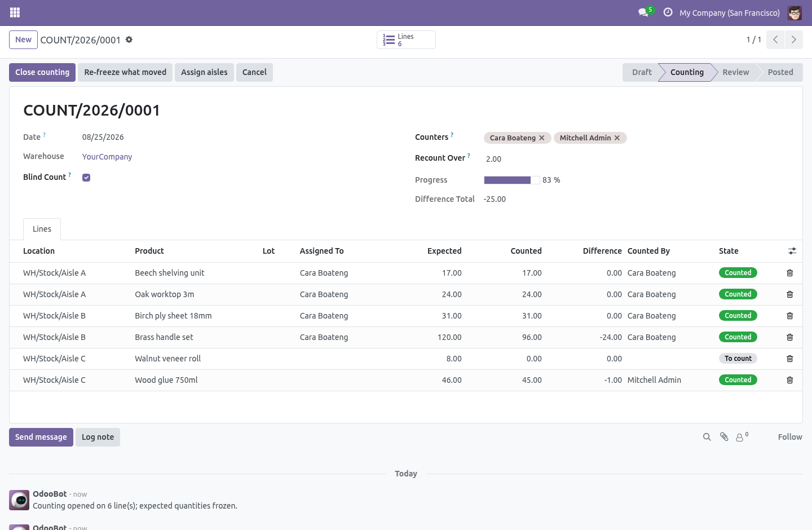The image size is (812, 530).
Task: Open the record actions gear menu
Action: click(x=129, y=39)
